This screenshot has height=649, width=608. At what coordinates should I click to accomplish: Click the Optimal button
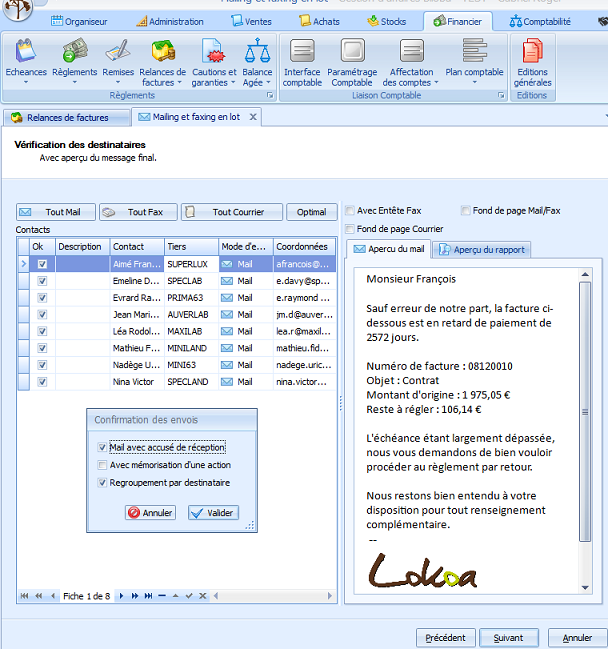[311, 212]
